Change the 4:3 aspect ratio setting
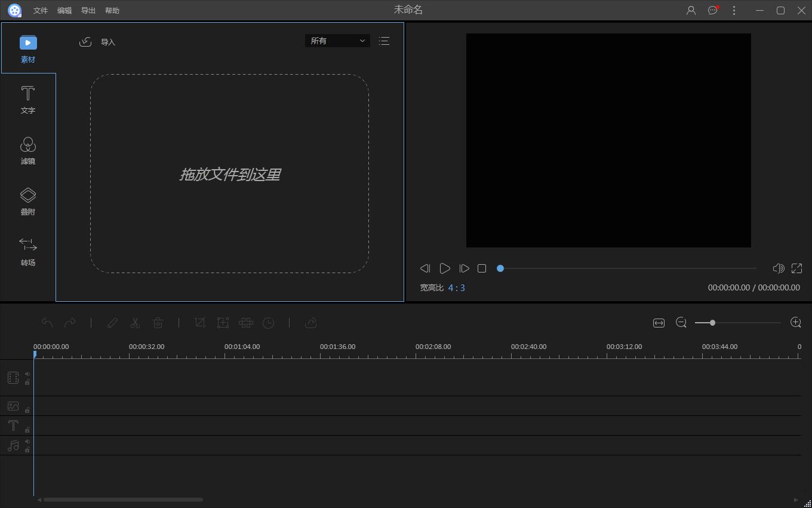This screenshot has height=508, width=812. coord(457,287)
